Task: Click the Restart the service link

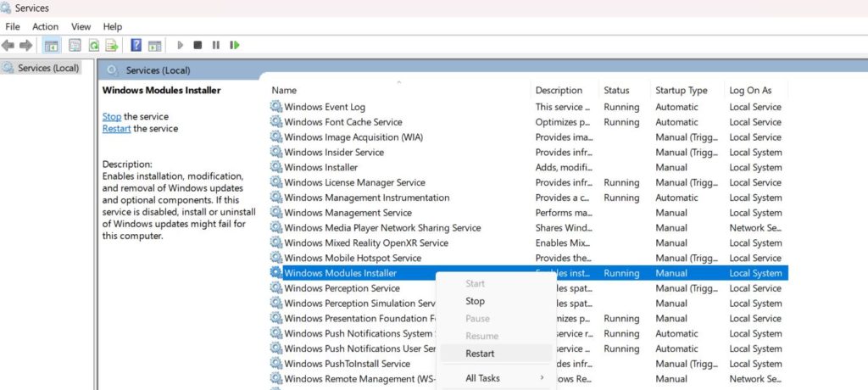Action: 116,129
